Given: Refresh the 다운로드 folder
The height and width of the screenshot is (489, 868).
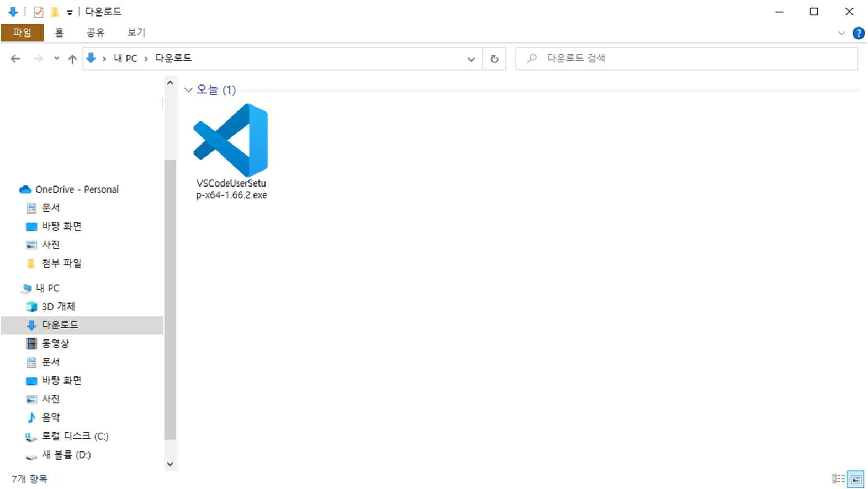Looking at the screenshot, I should [x=494, y=59].
